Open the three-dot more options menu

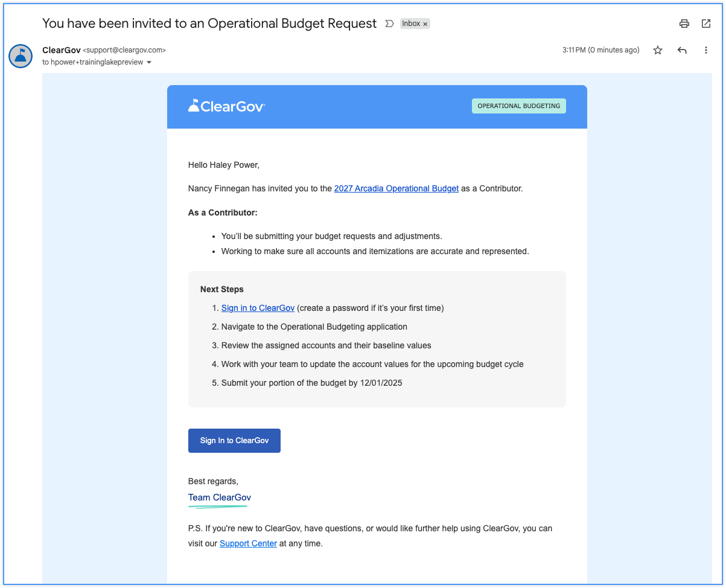[705, 50]
